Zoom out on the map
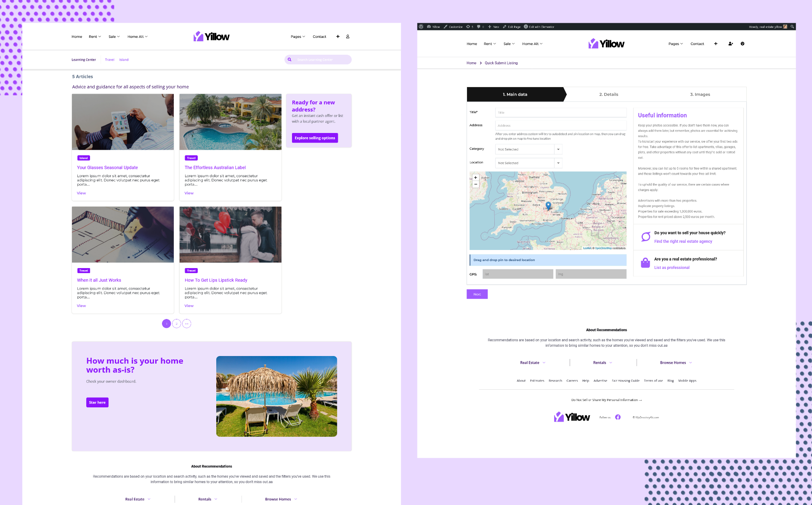 coord(476,184)
